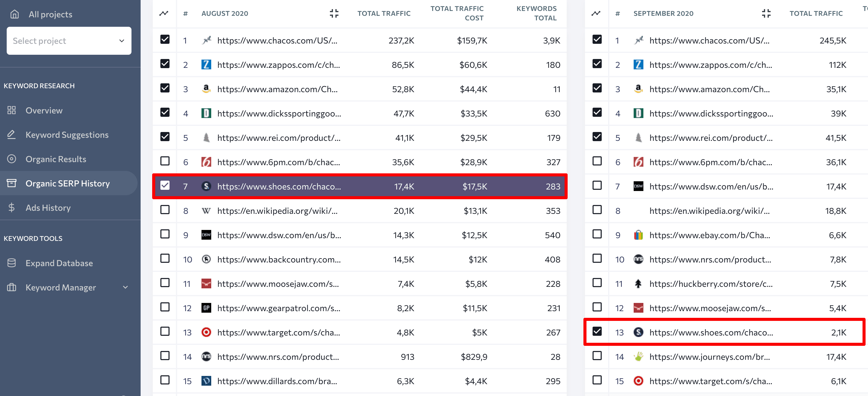Viewport: 868px width, 396px height.
Task: Check moosejaw.com row in August 2020
Action: pyautogui.click(x=165, y=283)
